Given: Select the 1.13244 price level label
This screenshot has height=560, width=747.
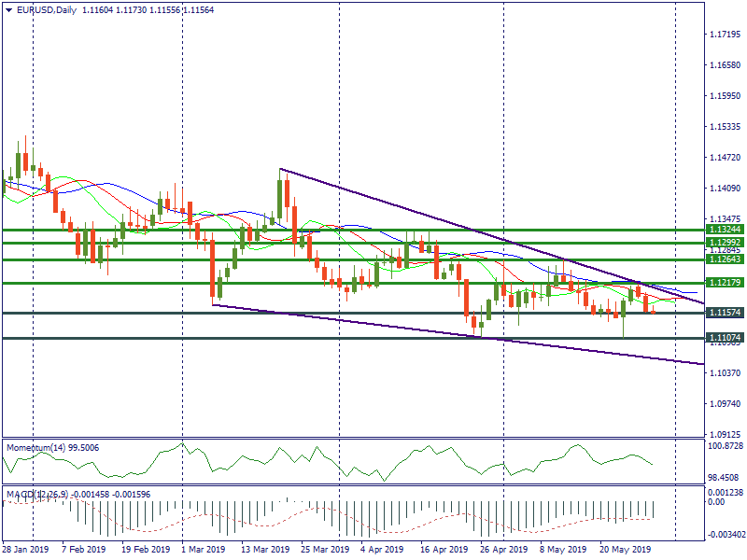Looking at the screenshot, I should [x=725, y=229].
